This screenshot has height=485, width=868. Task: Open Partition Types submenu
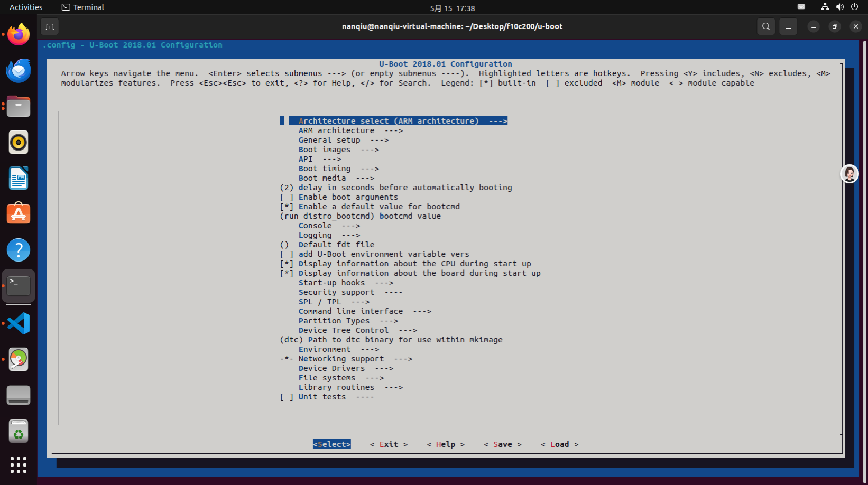pyautogui.click(x=348, y=321)
